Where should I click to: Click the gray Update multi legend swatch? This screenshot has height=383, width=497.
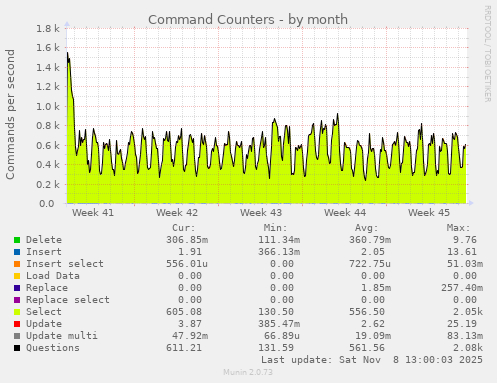17,336
